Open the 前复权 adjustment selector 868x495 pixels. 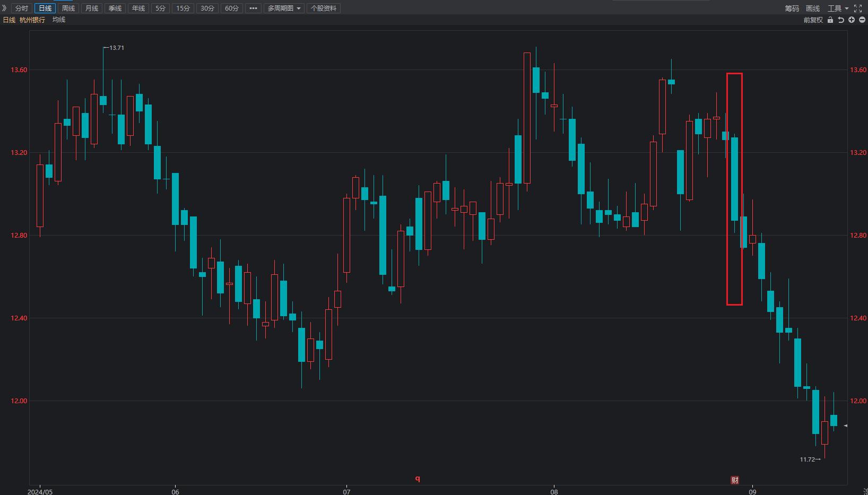813,20
